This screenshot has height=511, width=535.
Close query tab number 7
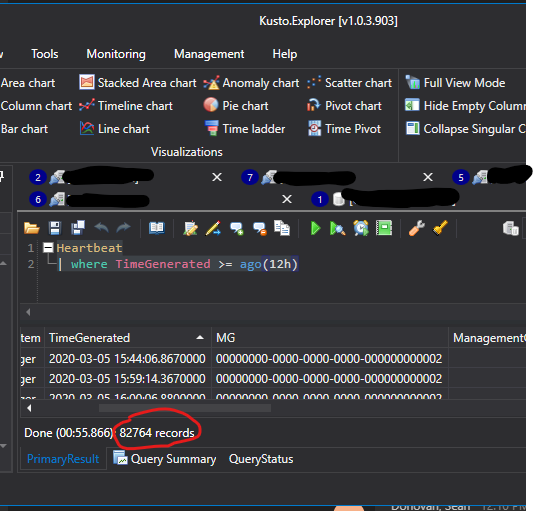pyautogui.click(x=428, y=177)
